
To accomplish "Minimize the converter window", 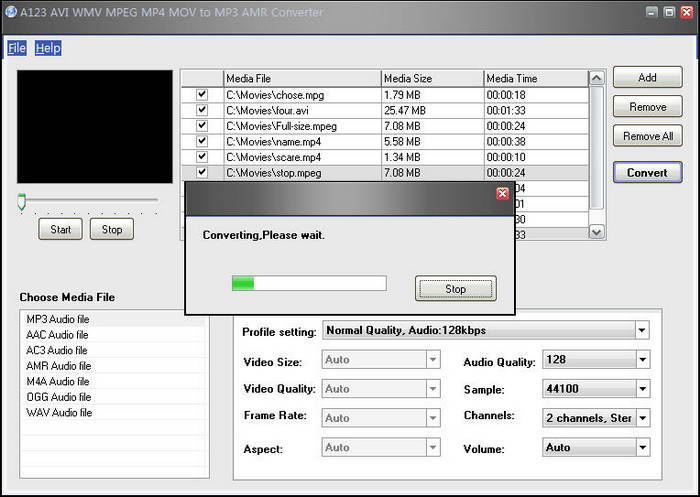I will 652,12.
